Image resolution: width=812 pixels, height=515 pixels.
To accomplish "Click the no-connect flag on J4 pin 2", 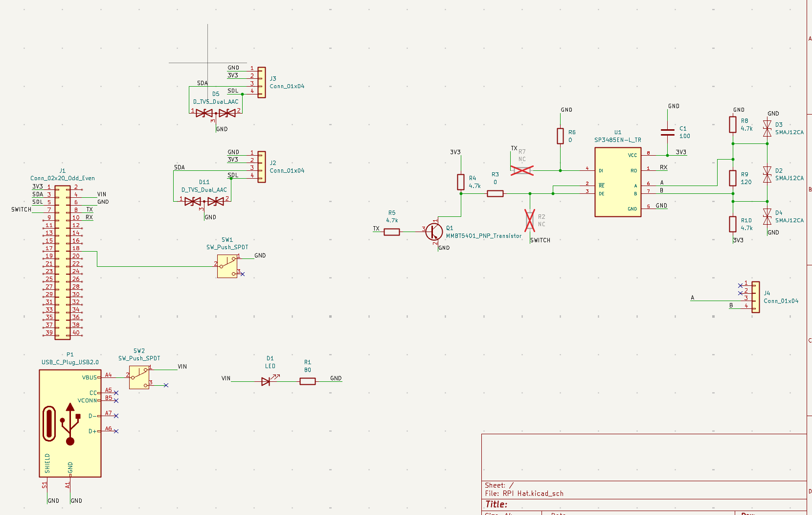I will click(x=740, y=293).
